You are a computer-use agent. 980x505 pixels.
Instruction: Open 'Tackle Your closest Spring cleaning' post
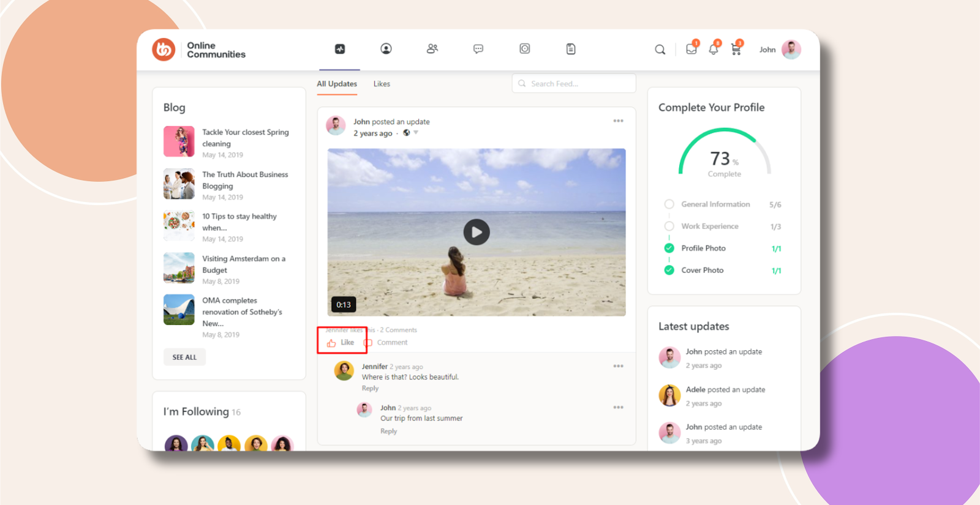click(x=246, y=138)
